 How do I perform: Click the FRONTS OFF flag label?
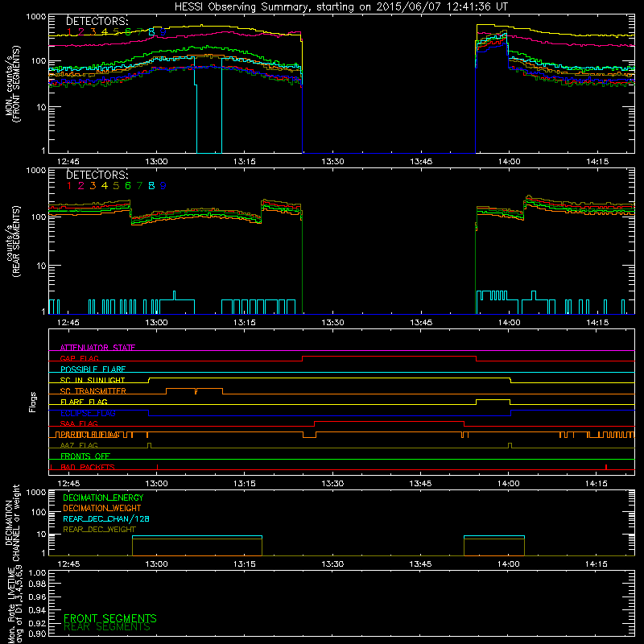[85, 456]
